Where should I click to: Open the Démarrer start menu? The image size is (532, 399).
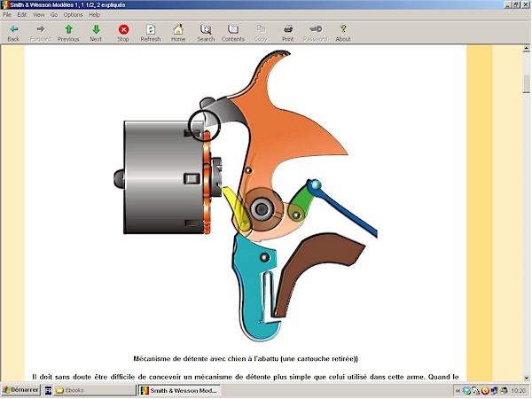pos(21,390)
